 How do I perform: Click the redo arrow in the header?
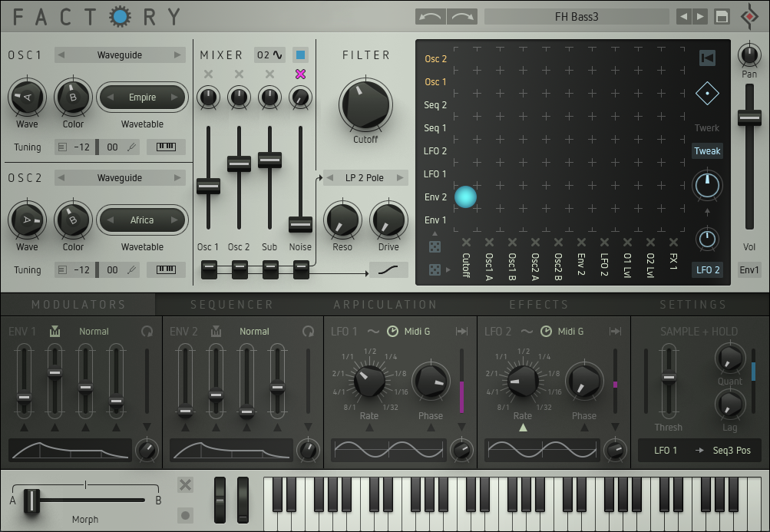(462, 16)
